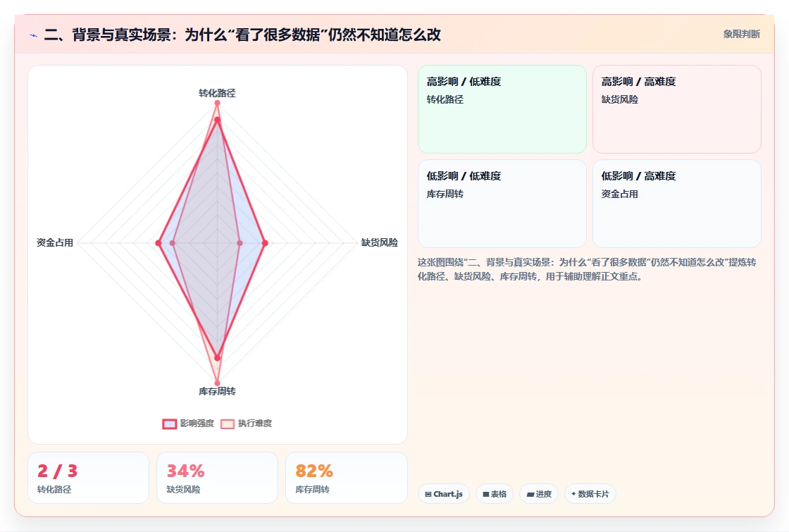This screenshot has width=789, height=532.
Task: Click the 34% 缺货风险 stat card
Action: click(218, 478)
